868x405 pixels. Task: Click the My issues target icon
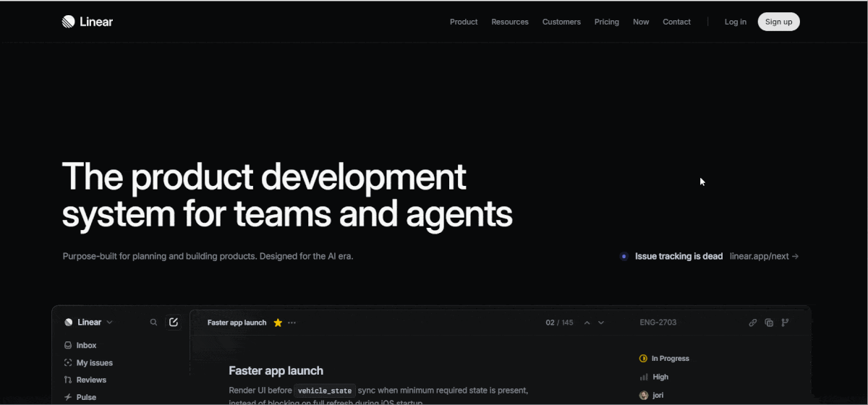(x=68, y=363)
